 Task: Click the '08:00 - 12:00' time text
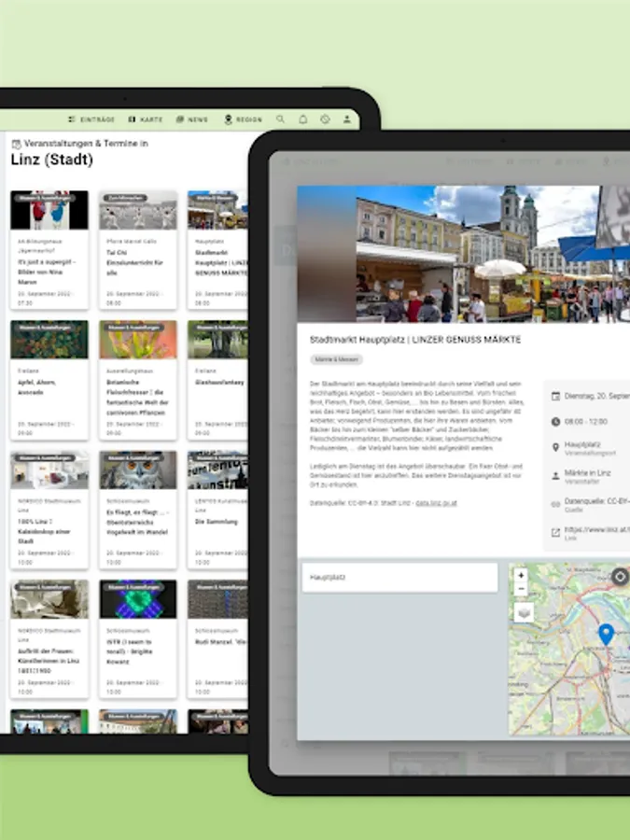coord(586,422)
